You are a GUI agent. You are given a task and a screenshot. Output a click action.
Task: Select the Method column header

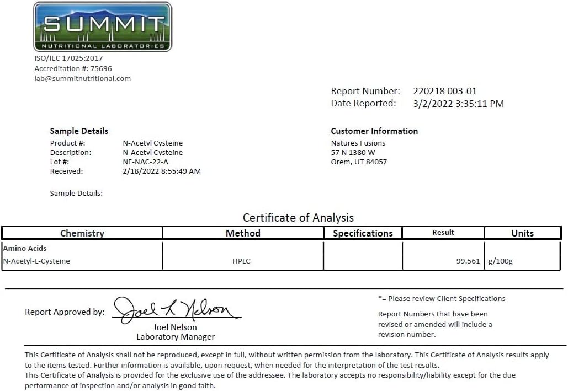click(242, 233)
